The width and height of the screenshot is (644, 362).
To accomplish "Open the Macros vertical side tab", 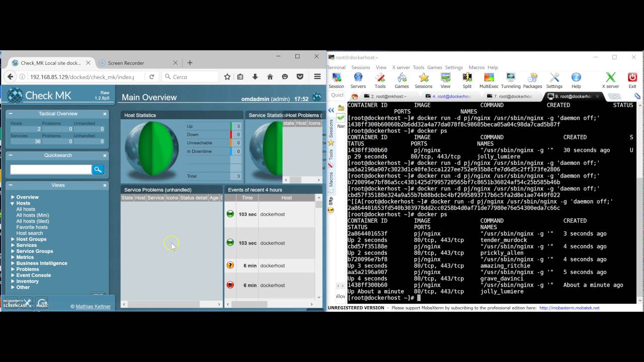I will point(331,179).
